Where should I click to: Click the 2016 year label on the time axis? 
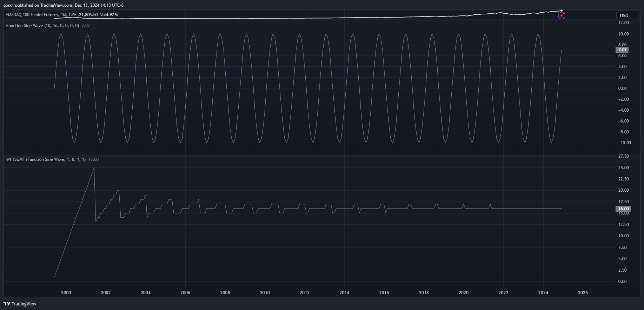pos(384,293)
